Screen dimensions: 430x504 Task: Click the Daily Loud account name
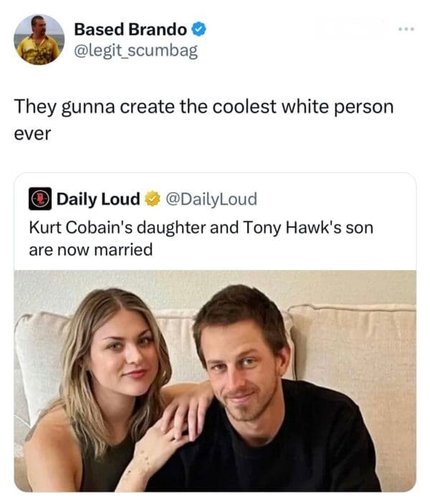[x=97, y=199]
